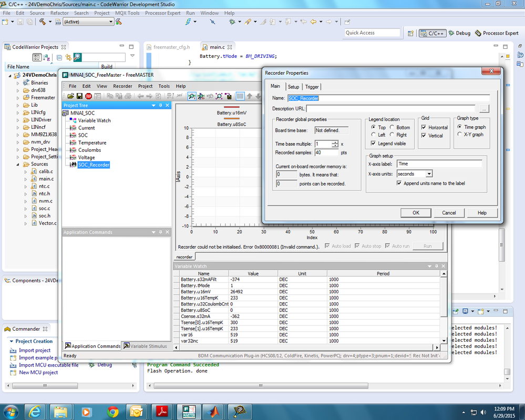Click the build configuration hammer next to Active

pyautogui.click(x=119, y=22)
